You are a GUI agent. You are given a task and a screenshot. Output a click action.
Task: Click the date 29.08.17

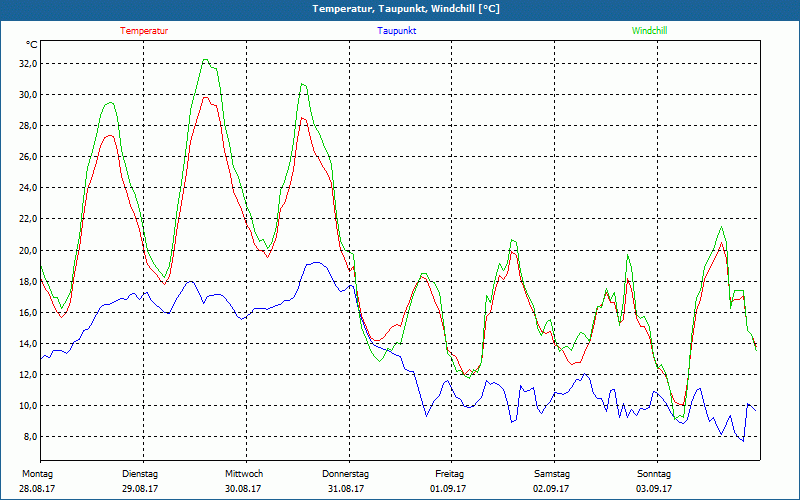tap(140, 489)
